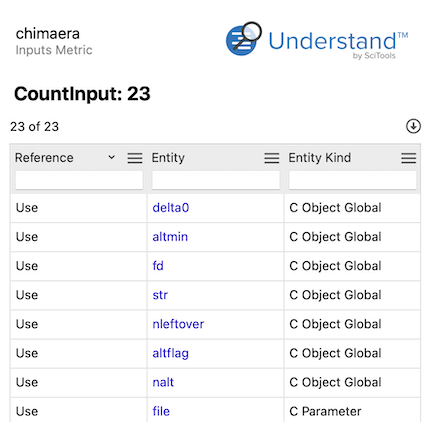The width and height of the screenshot is (432, 422).
Task: Open the str entity link
Action: (160, 295)
